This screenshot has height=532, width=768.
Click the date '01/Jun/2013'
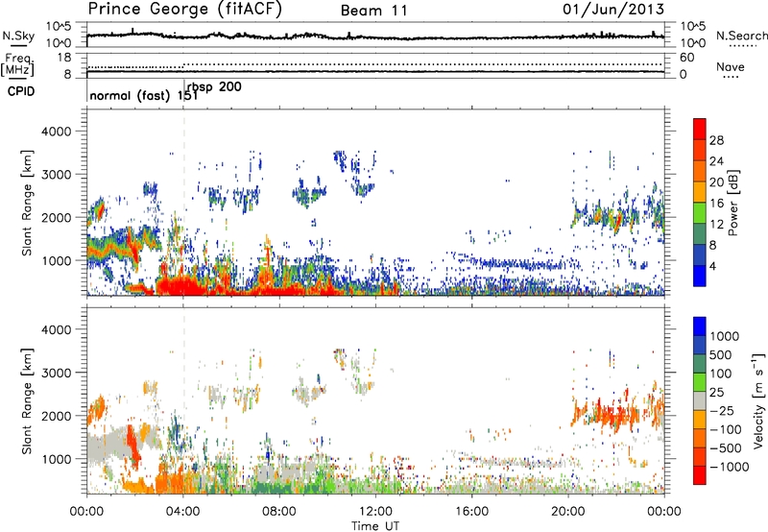click(613, 10)
